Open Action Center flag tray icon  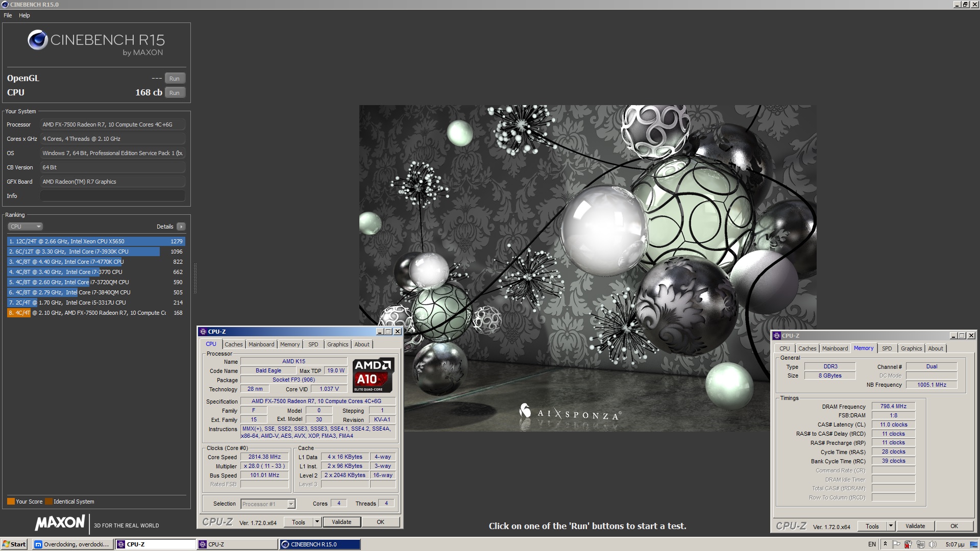click(x=896, y=544)
